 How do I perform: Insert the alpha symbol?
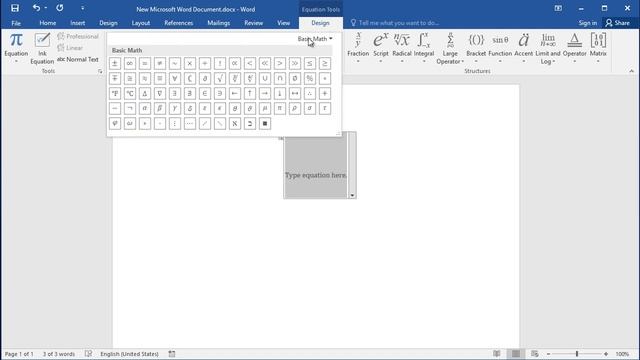click(145, 109)
